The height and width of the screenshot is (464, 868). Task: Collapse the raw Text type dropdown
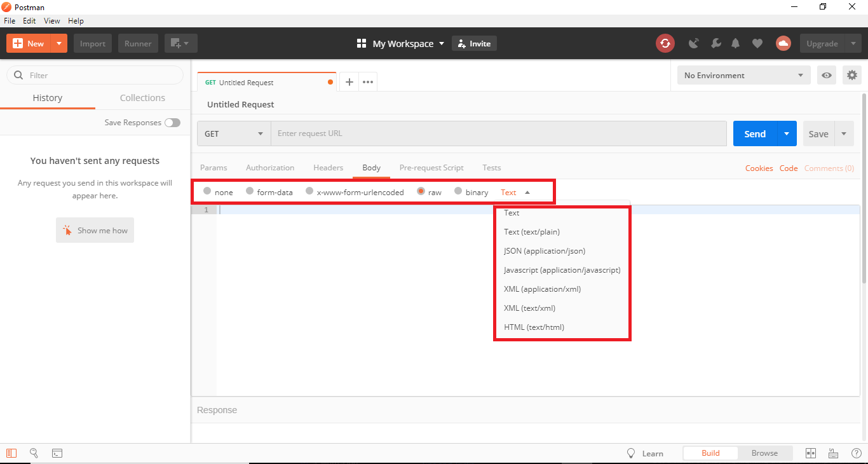click(x=515, y=192)
